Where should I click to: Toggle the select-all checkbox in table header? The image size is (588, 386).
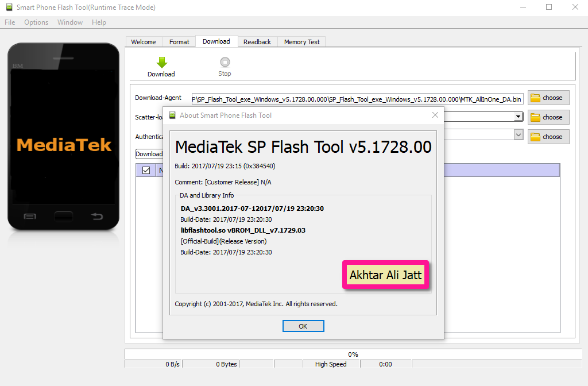146,170
